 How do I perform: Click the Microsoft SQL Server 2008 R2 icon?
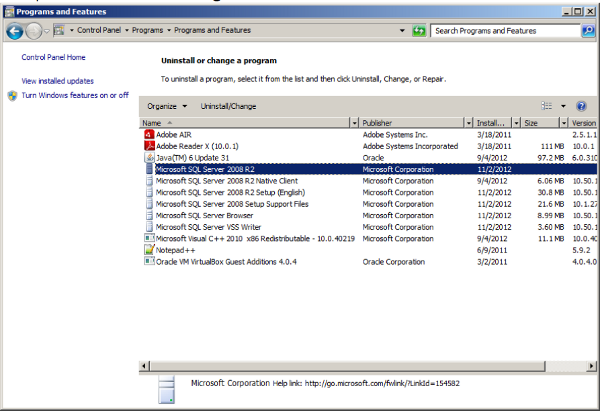(x=149, y=169)
